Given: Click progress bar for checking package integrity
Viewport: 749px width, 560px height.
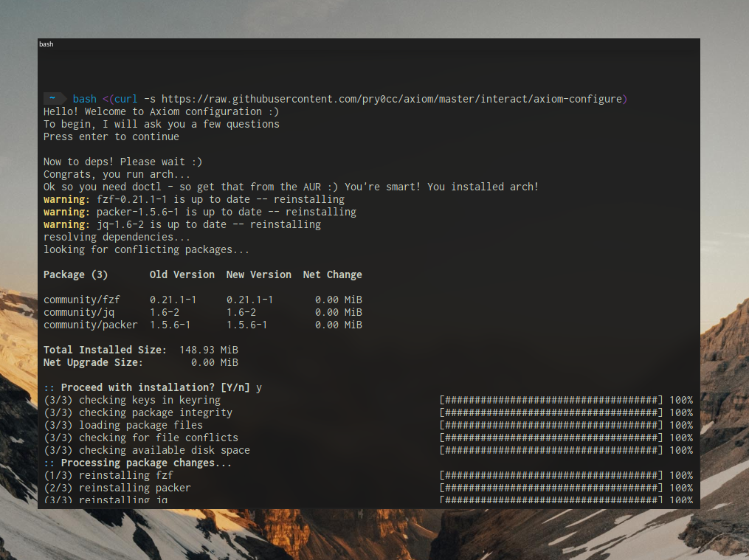Looking at the screenshot, I should [x=550, y=412].
